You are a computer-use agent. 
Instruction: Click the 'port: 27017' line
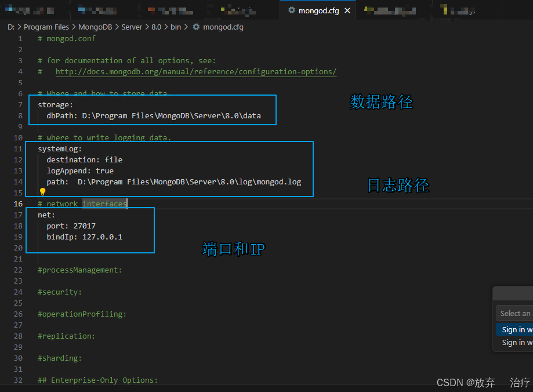pos(71,226)
